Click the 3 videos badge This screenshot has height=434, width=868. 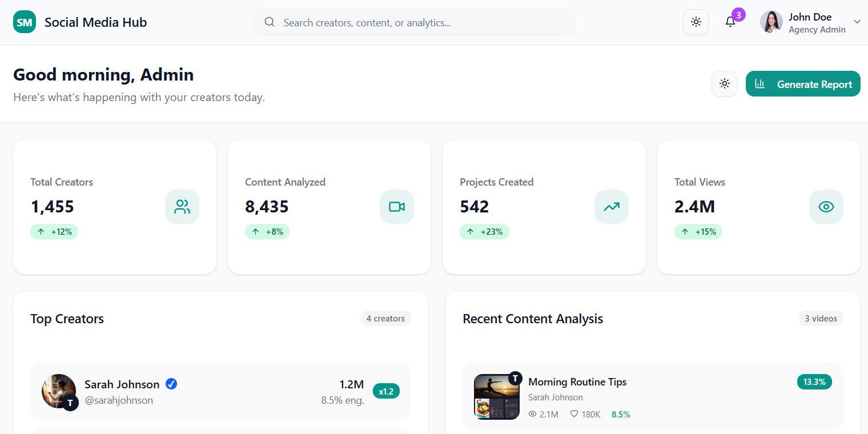point(821,318)
